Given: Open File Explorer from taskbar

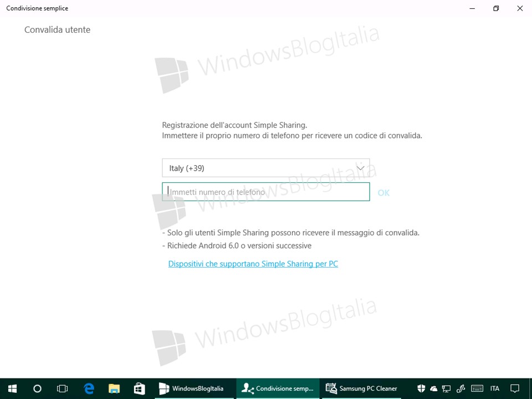Looking at the screenshot, I should pos(114,388).
